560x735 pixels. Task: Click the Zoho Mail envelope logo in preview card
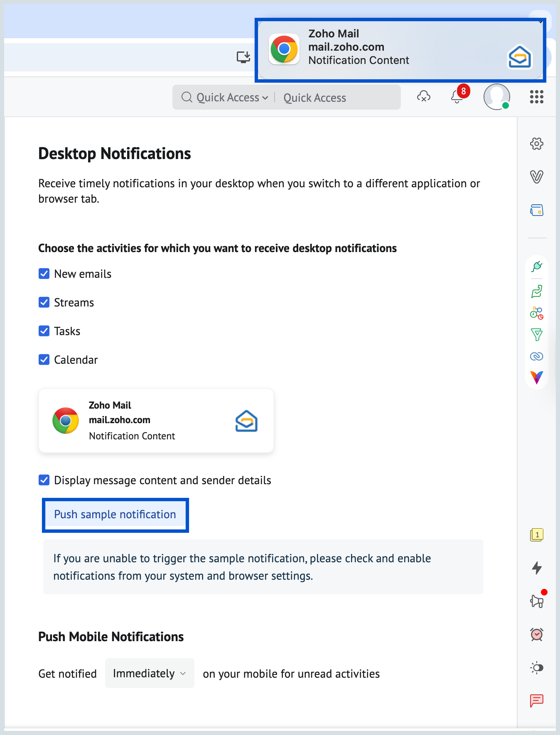click(x=246, y=421)
